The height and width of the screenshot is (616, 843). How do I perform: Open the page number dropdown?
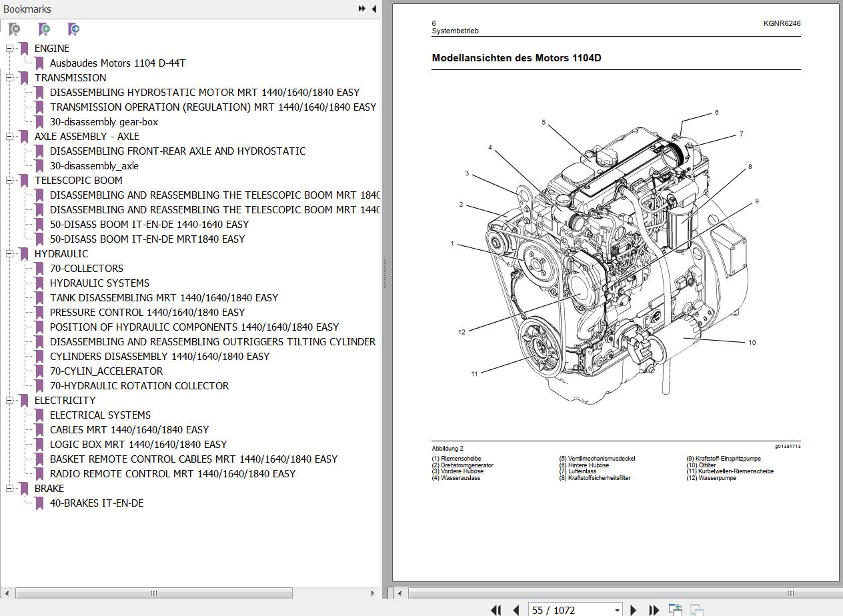click(x=617, y=610)
